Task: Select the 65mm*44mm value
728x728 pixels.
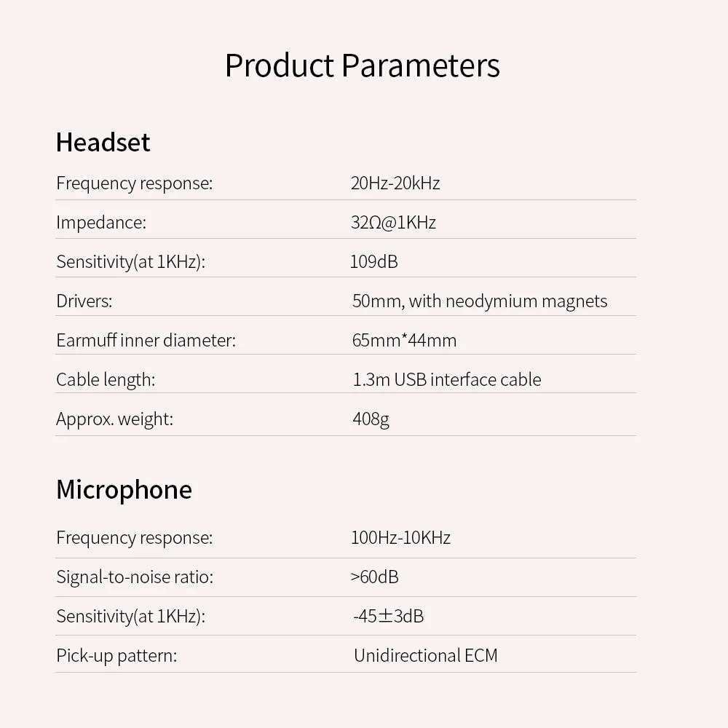Action: click(404, 340)
